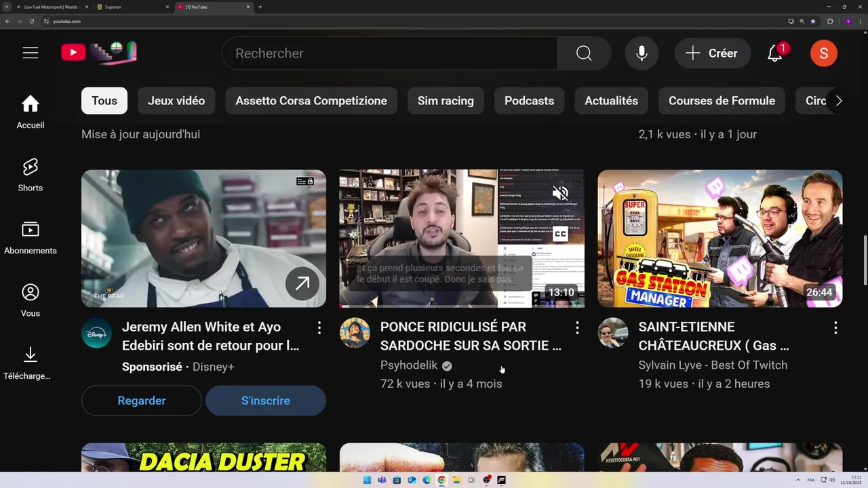Select the Tous filter chip
This screenshot has height=488, width=868.
point(104,101)
